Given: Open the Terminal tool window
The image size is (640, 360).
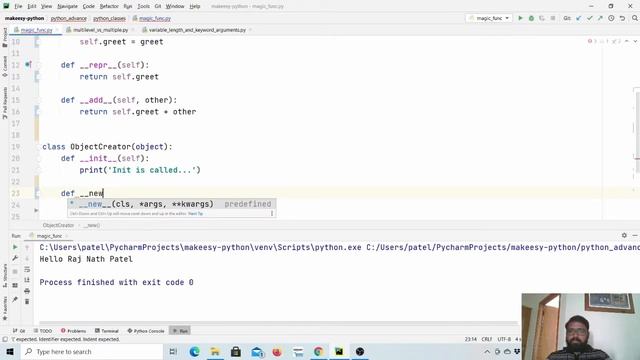Looking at the screenshot, I should (x=107, y=331).
